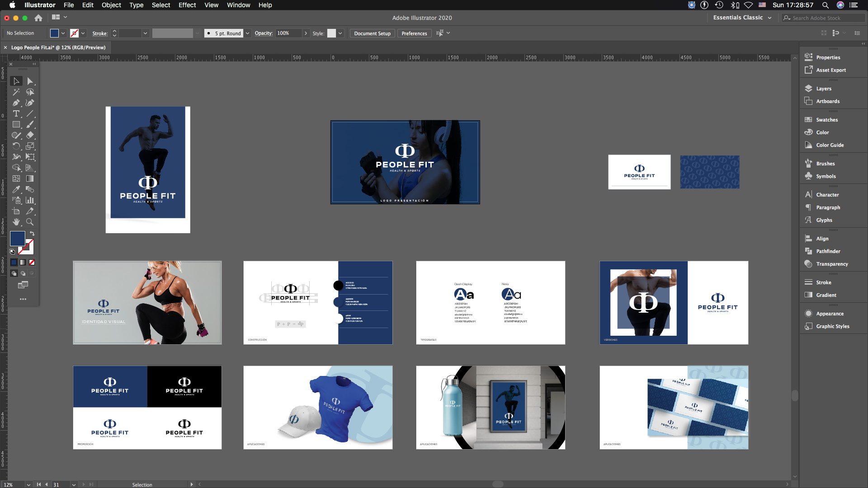The height and width of the screenshot is (488, 868).
Task: Select the Shaper tool
Action: [16, 136]
